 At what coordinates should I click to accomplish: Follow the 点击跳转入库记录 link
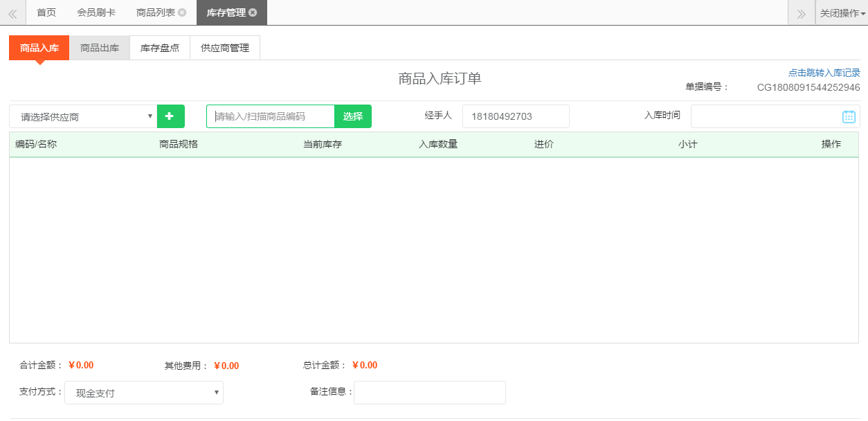[824, 73]
